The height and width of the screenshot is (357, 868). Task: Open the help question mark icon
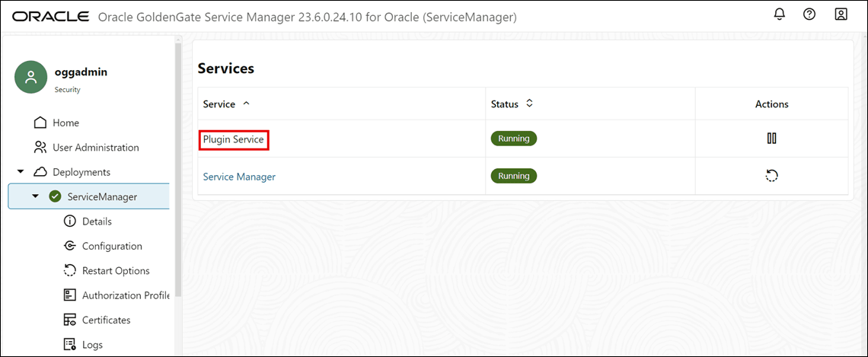tap(809, 15)
